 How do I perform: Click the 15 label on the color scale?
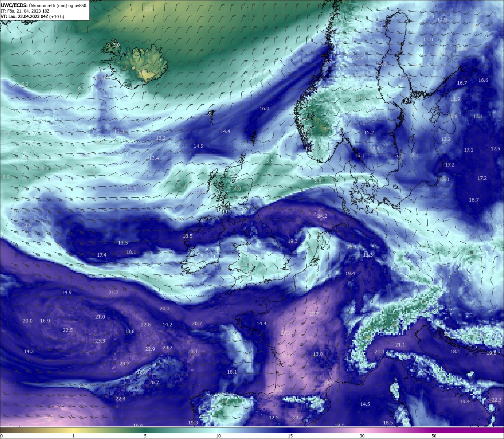[x=290, y=436]
